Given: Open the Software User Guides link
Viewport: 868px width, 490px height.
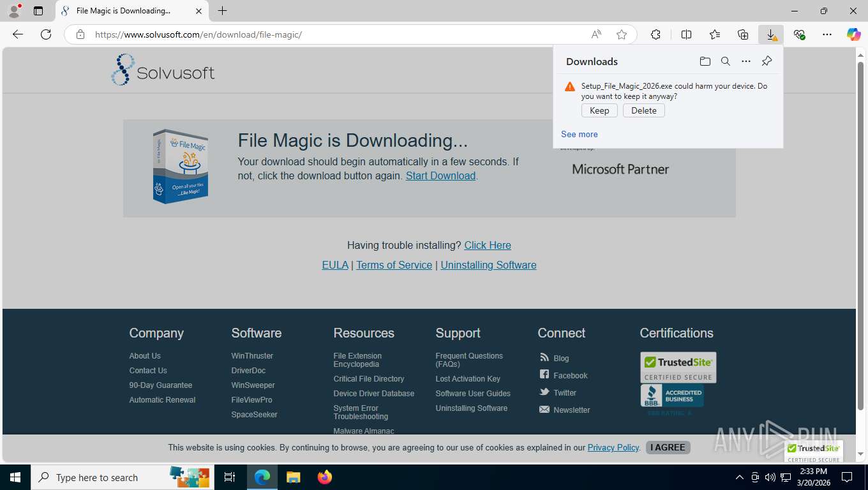Looking at the screenshot, I should point(473,394).
